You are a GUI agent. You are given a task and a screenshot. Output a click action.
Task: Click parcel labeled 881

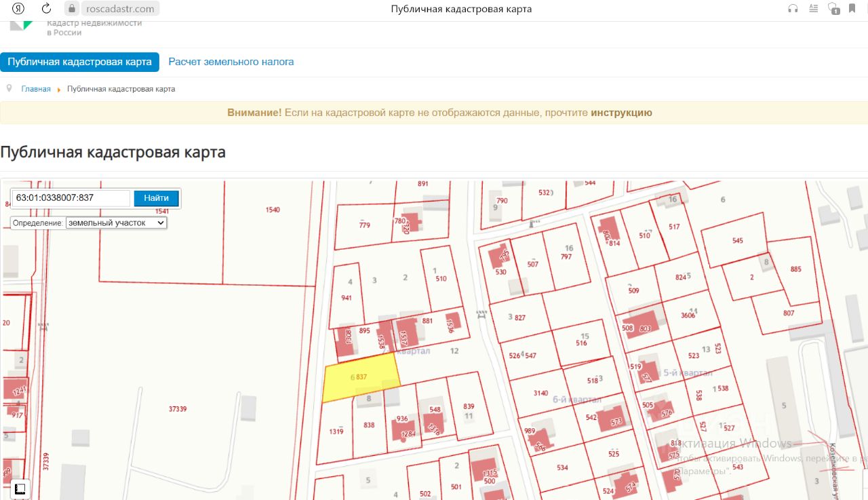(427, 321)
